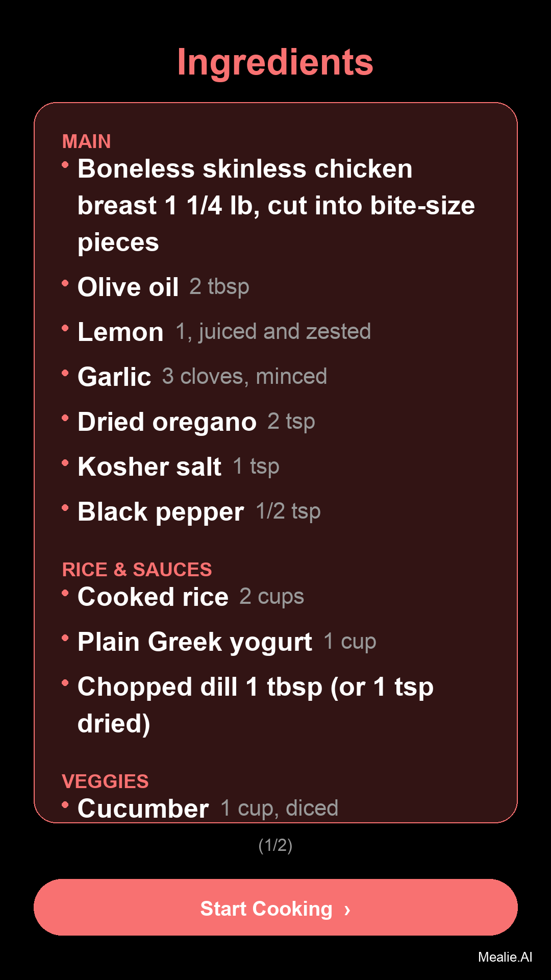Tap the Mealie.AI watermark link

pyautogui.click(x=505, y=957)
